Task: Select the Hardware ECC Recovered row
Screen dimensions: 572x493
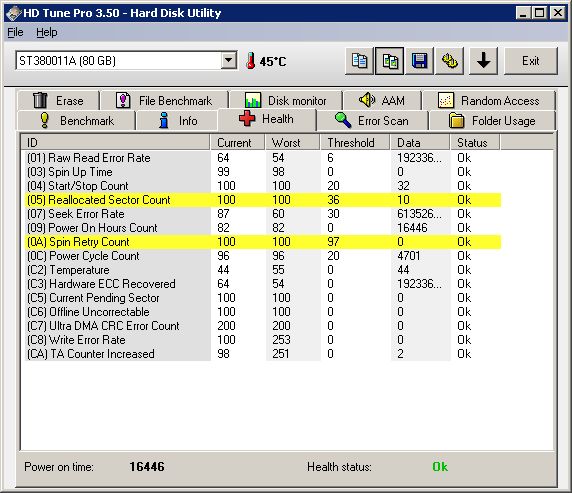Action: click(x=263, y=284)
